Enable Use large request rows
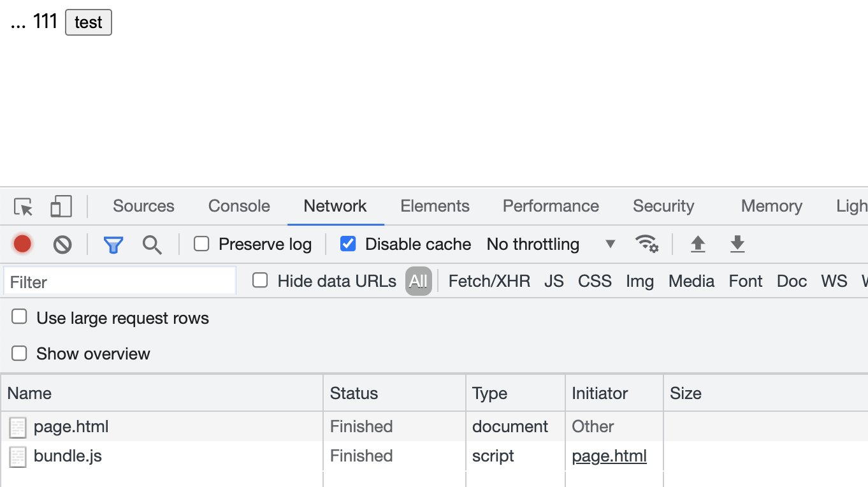Screen dimensions: 868x487 pos(20,317)
